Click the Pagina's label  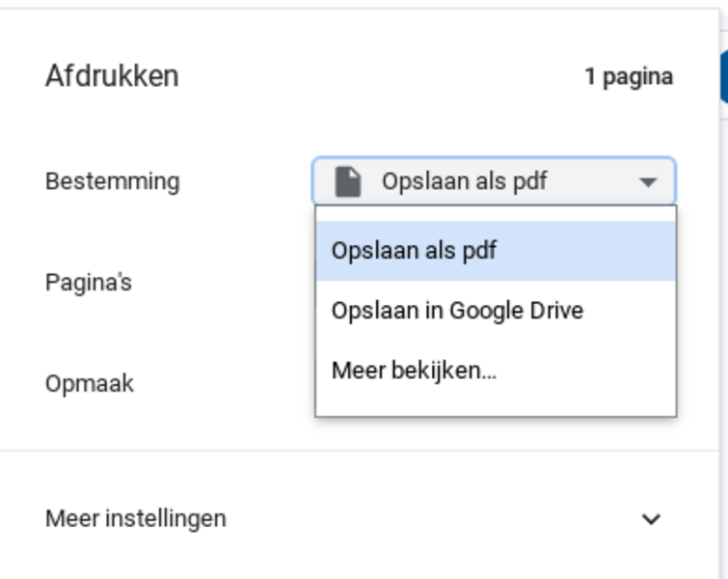click(89, 283)
